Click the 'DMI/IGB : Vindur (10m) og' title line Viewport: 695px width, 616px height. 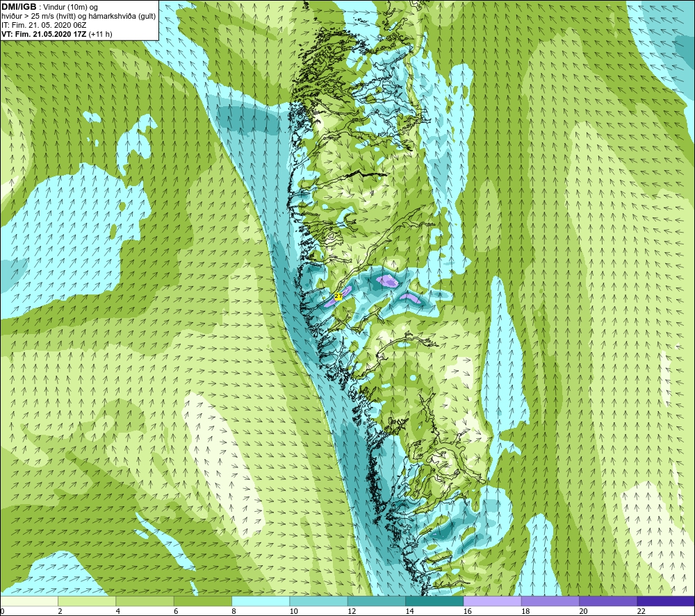tap(50, 7)
